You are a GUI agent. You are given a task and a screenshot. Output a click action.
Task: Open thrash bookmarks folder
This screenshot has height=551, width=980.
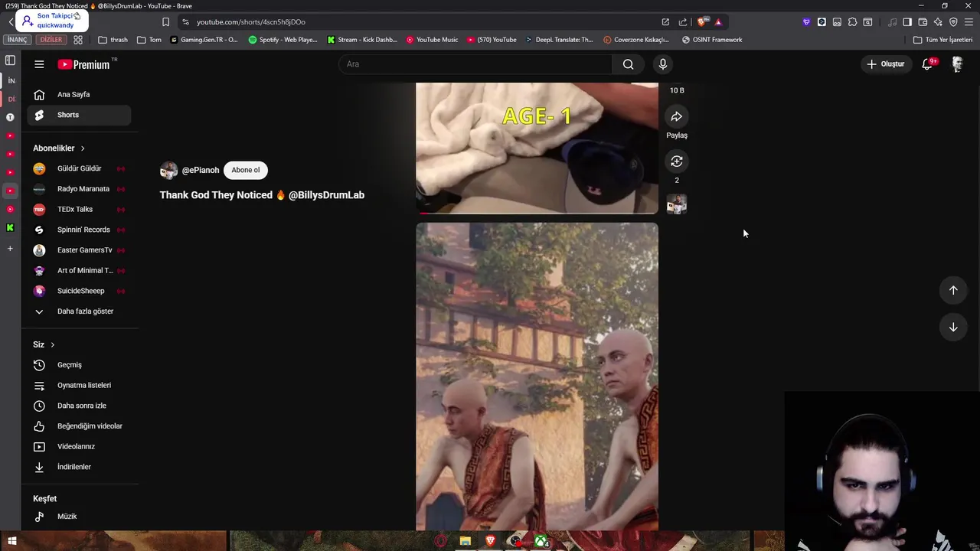coord(113,40)
